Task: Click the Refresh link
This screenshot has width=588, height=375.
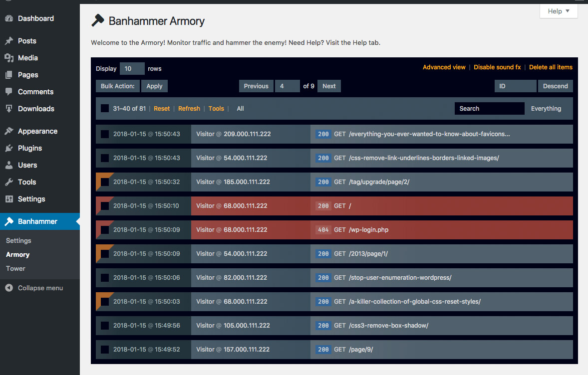Action: click(x=189, y=109)
